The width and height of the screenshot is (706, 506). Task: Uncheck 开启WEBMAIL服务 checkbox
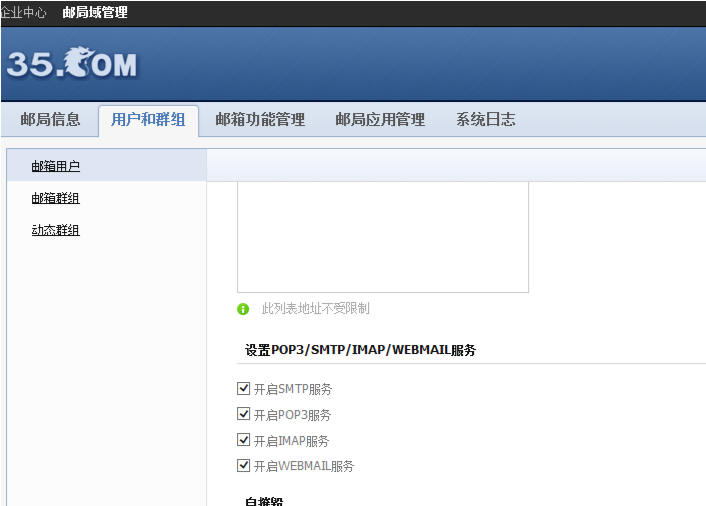(244, 465)
